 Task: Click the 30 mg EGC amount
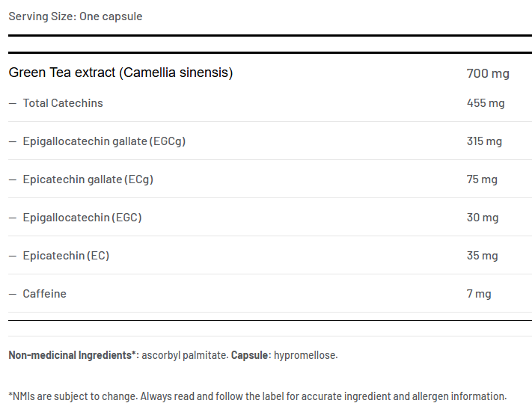483,218
